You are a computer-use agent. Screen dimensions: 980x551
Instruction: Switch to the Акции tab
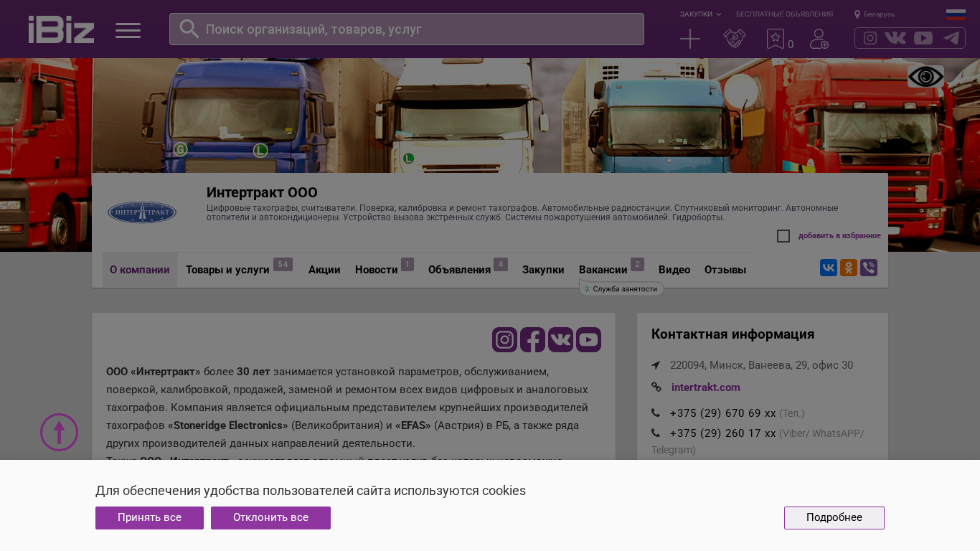click(x=324, y=270)
